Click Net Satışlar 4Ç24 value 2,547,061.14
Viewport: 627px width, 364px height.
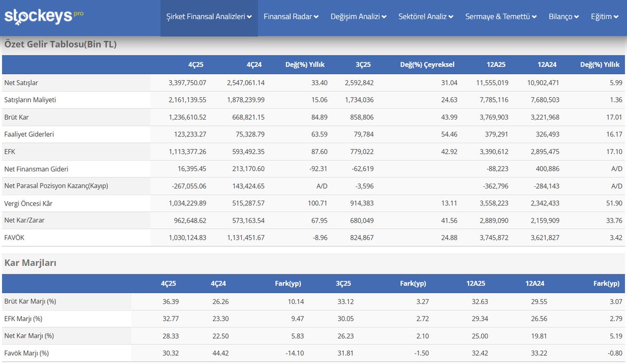pos(246,83)
